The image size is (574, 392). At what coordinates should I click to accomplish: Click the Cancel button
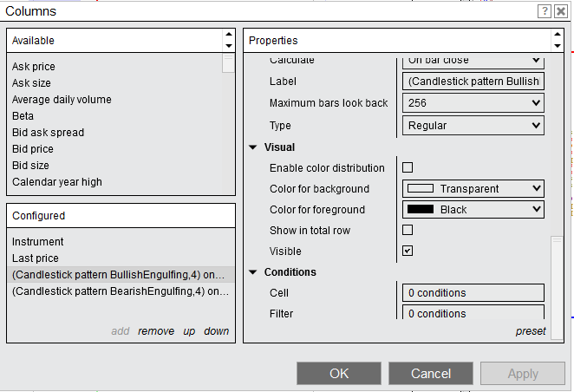pos(431,373)
